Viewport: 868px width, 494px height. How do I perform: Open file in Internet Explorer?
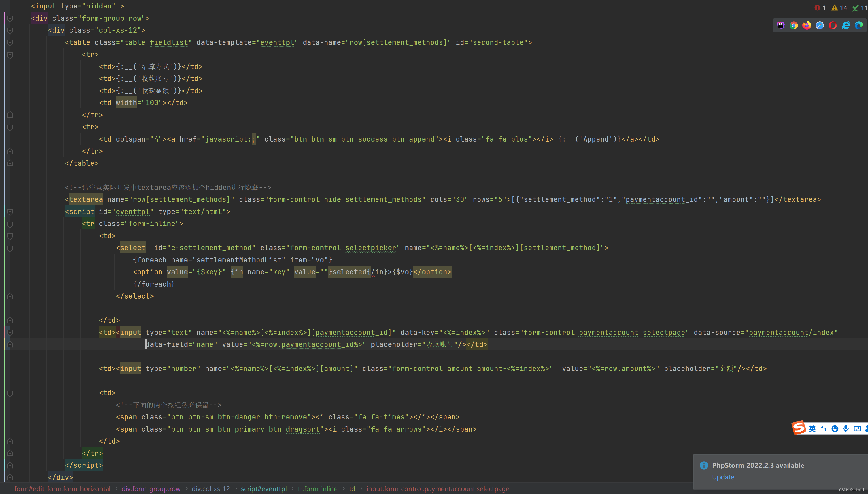(x=846, y=25)
